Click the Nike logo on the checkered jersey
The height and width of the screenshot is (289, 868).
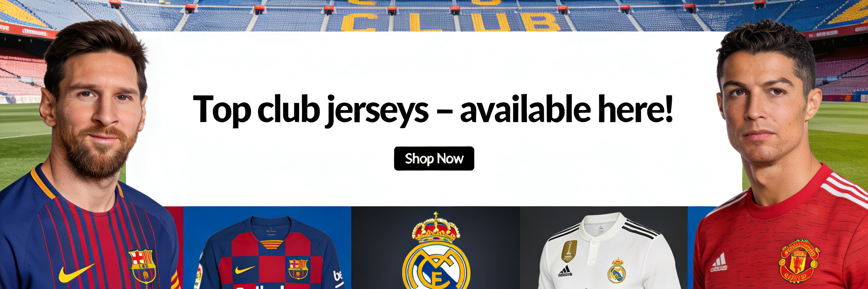pyautogui.click(x=245, y=270)
